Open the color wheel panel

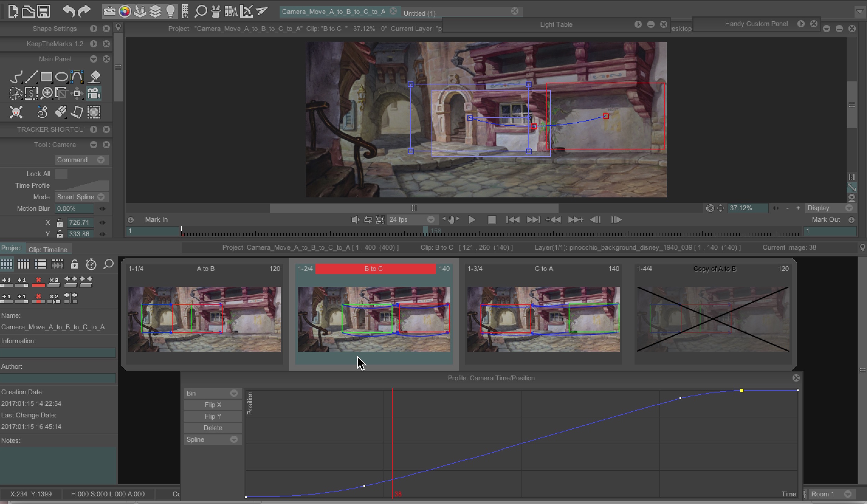(x=125, y=11)
